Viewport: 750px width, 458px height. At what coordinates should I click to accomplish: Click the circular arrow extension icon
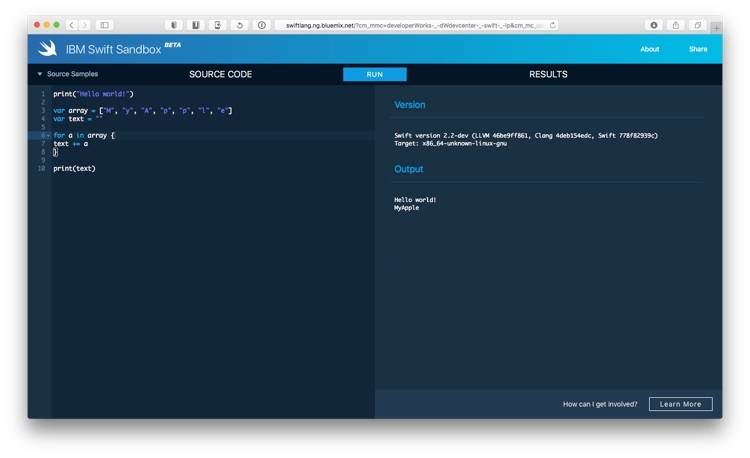[240, 25]
